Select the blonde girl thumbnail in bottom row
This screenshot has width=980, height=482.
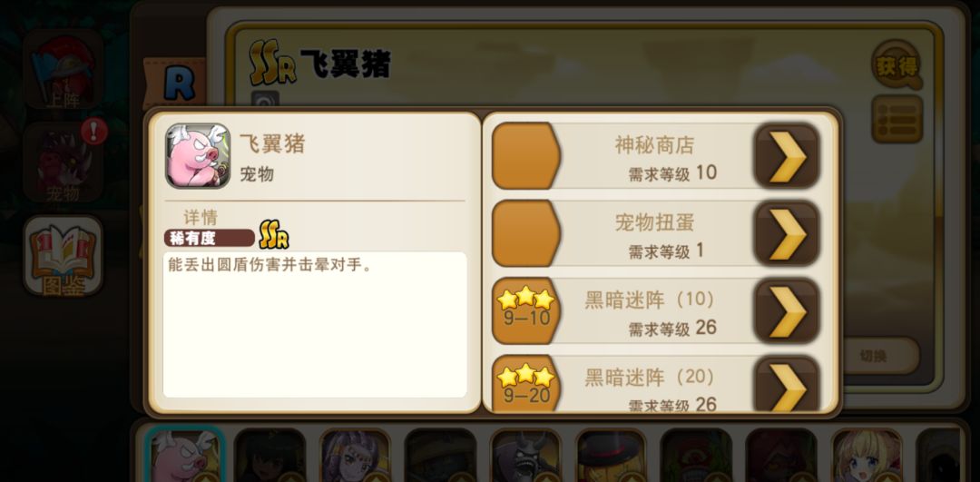[867, 456]
